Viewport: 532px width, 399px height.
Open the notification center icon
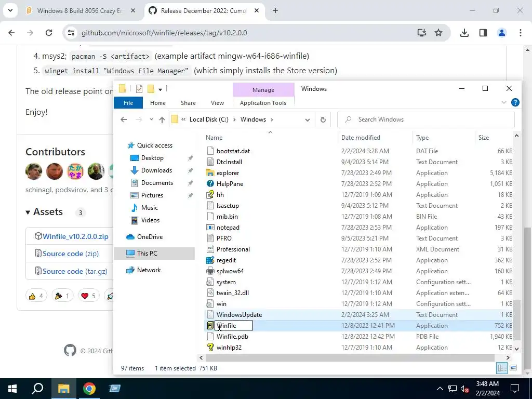(515, 389)
